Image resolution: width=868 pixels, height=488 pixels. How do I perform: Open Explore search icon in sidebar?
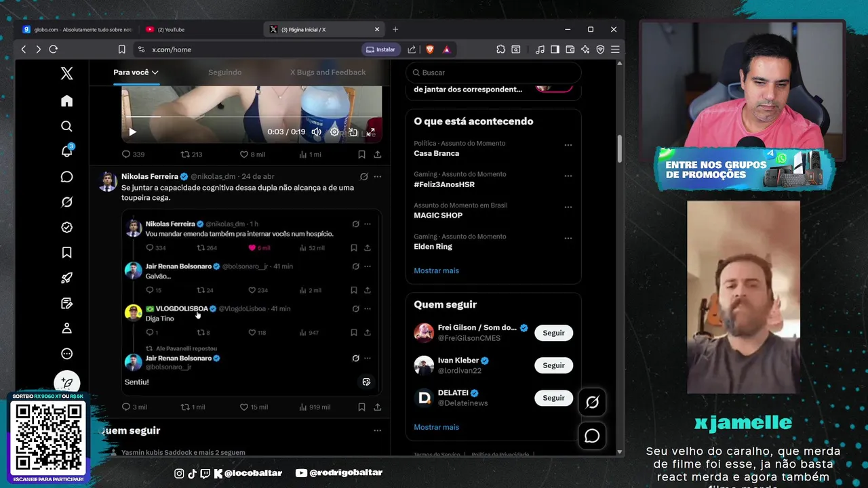click(66, 126)
